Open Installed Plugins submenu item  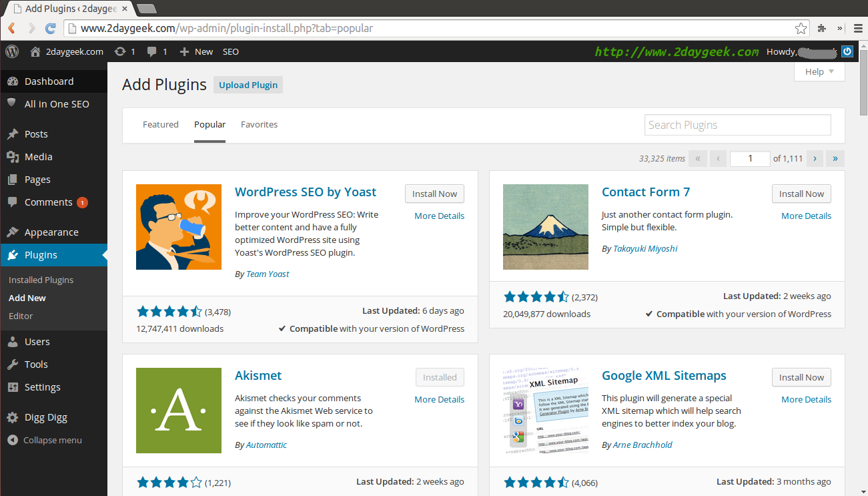coord(41,280)
